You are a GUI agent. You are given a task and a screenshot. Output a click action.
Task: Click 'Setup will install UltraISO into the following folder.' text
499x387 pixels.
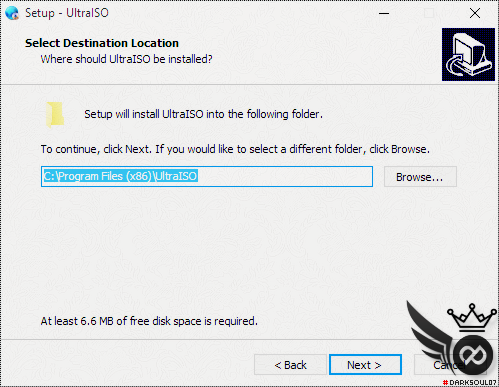coord(203,114)
